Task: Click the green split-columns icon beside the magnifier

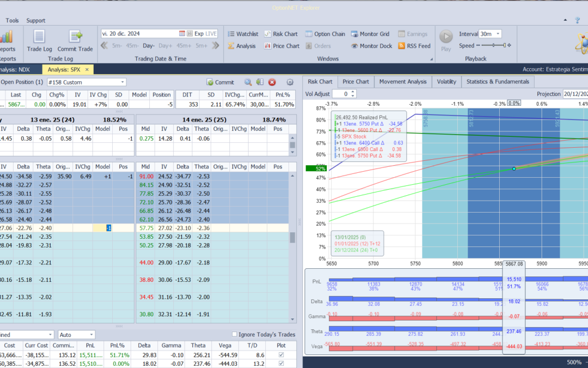Action: (x=260, y=82)
